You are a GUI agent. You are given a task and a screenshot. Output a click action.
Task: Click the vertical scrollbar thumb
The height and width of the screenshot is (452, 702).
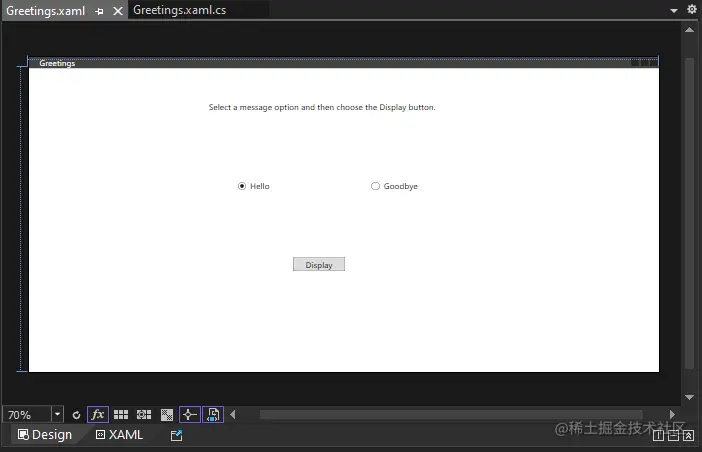pos(689,213)
